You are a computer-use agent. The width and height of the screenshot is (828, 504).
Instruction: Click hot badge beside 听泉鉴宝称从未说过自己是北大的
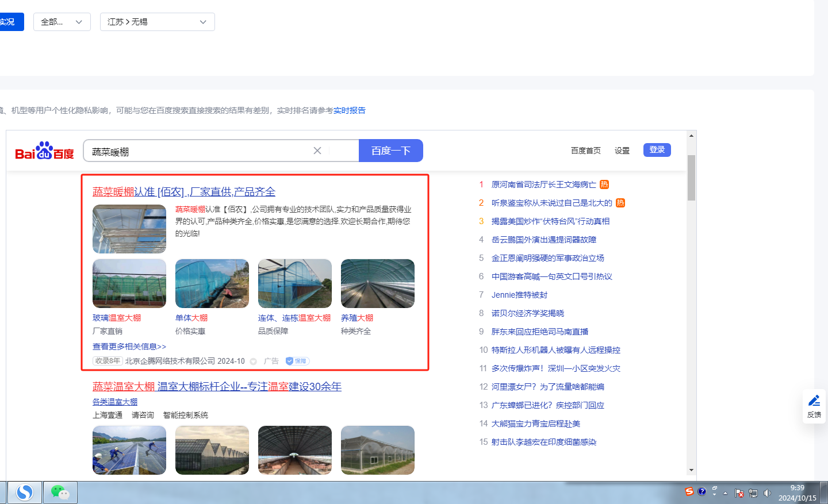point(620,203)
